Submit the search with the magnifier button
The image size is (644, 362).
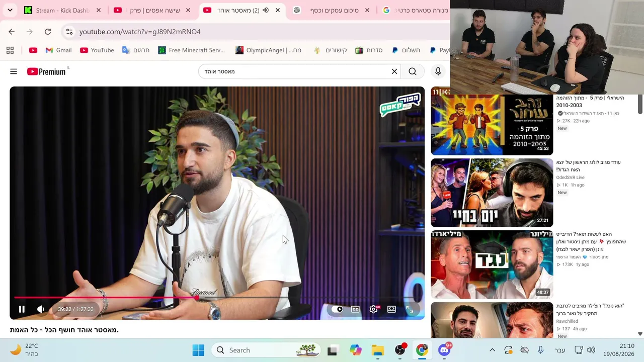(x=413, y=71)
